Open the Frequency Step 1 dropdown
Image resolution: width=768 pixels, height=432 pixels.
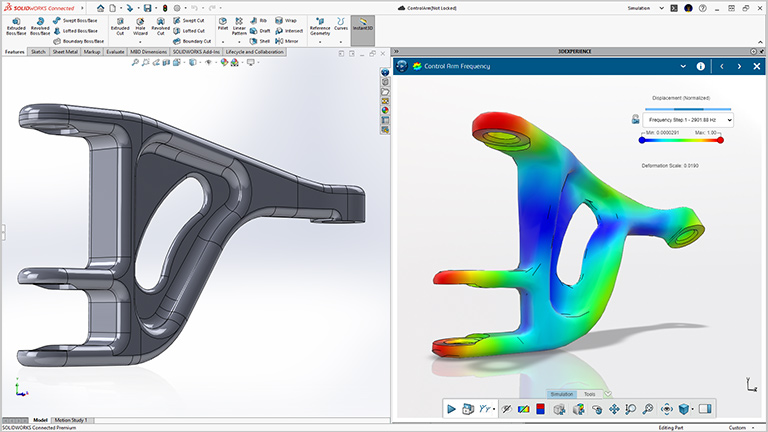689,120
